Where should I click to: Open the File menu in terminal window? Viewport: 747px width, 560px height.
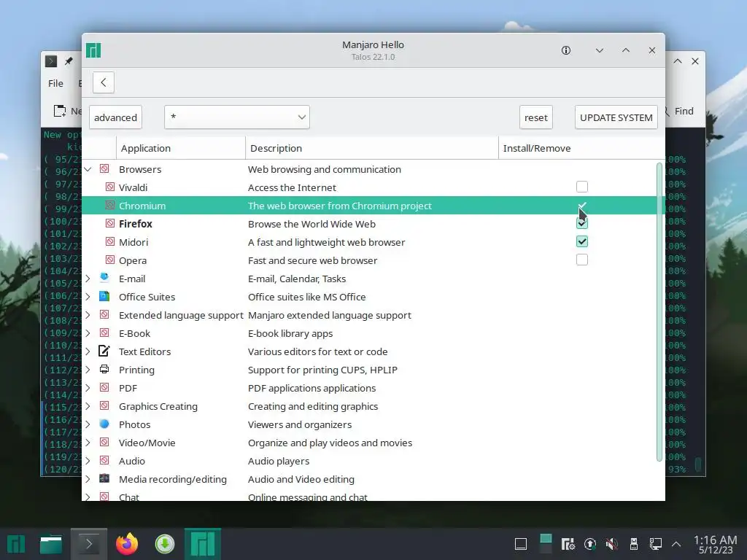point(55,83)
